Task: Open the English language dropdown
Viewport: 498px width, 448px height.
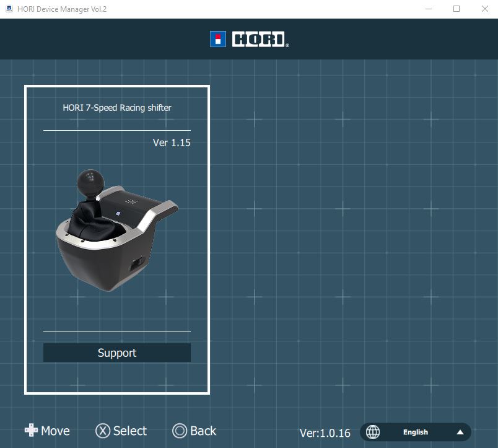Action: [416, 432]
